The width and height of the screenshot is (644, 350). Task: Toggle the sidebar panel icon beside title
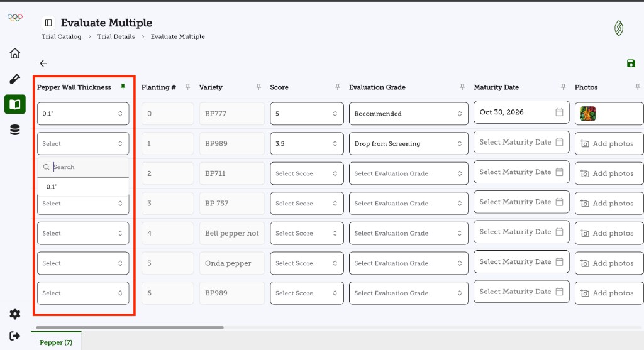pyautogui.click(x=48, y=23)
